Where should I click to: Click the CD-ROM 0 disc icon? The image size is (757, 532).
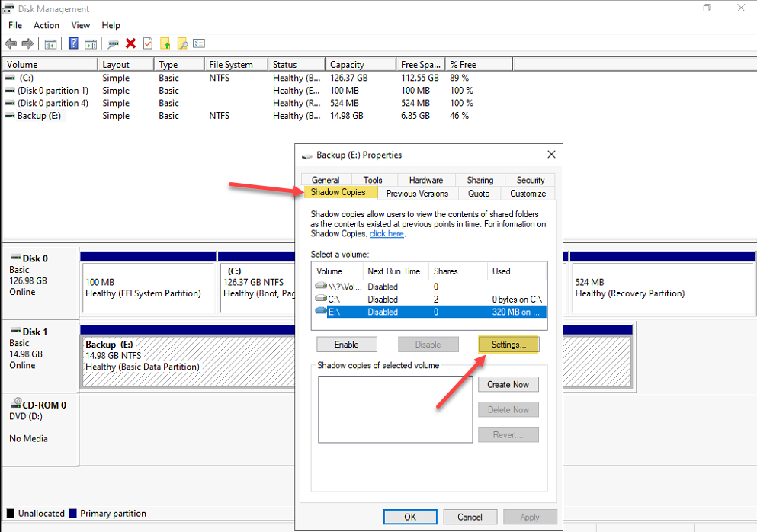(x=16, y=403)
